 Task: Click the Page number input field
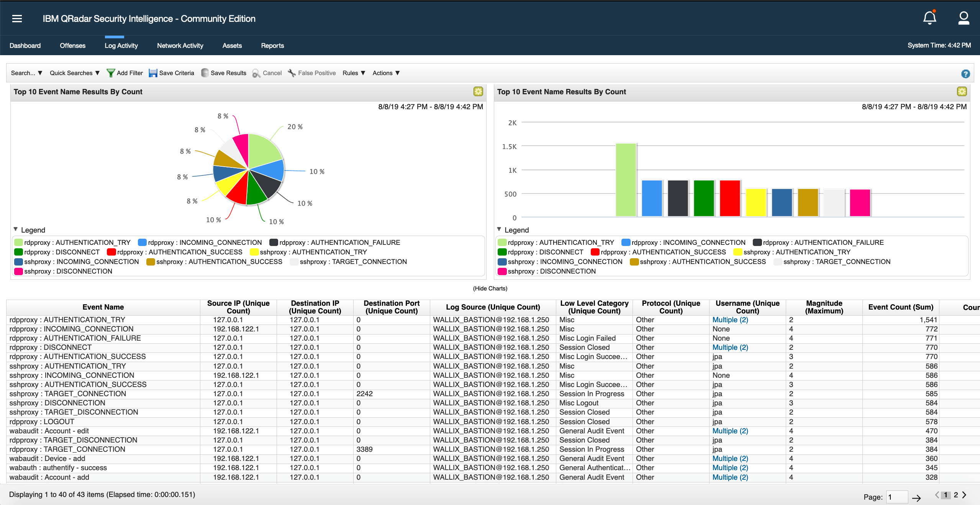click(897, 497)
